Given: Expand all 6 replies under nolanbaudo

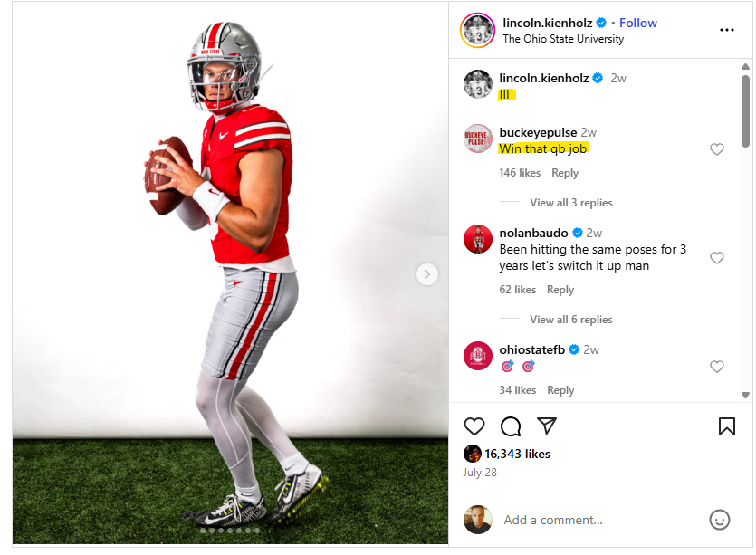Looking at the screenshot, I should (x=570, y=320).
